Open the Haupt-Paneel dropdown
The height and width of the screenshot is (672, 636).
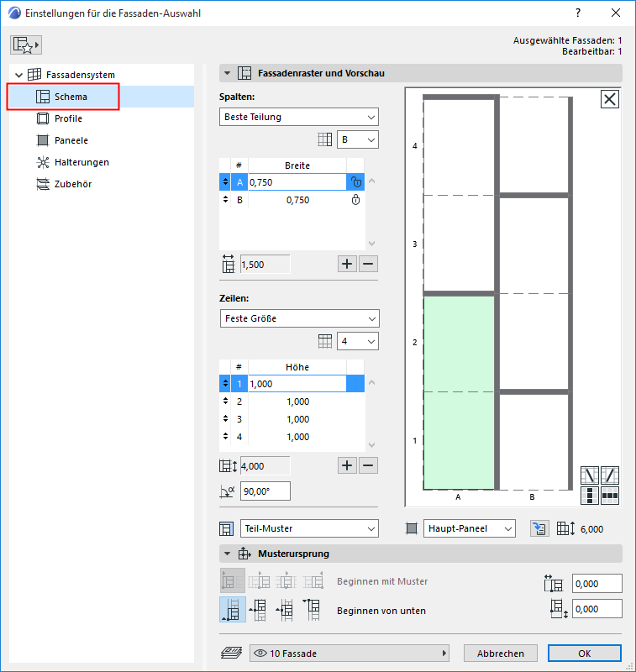470,528
